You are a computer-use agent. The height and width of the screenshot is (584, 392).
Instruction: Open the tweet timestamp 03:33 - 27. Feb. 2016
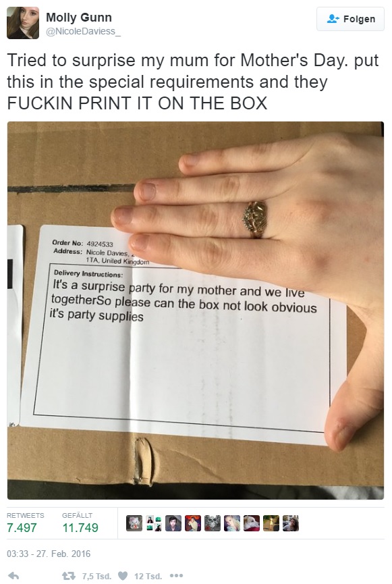point(49,554)
